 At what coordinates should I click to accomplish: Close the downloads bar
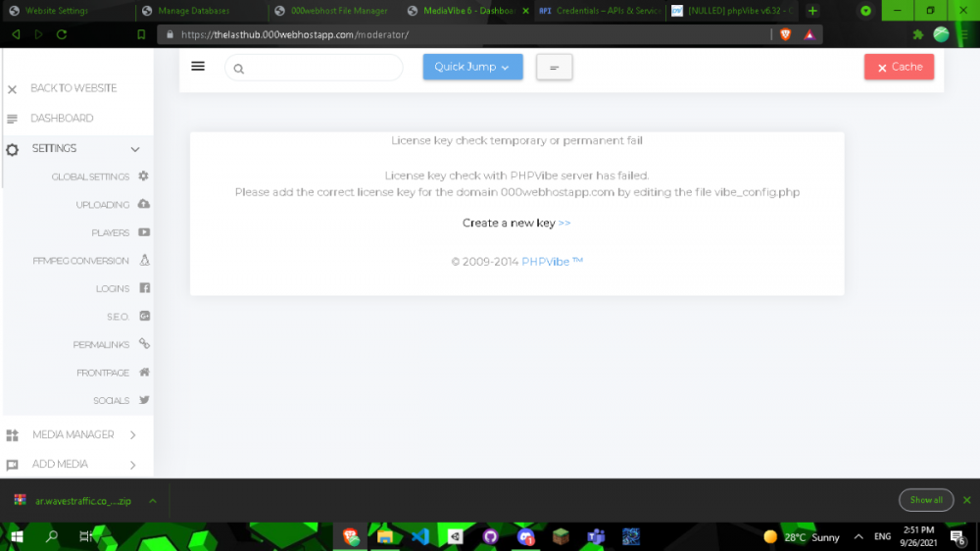(x=967, y=500)
